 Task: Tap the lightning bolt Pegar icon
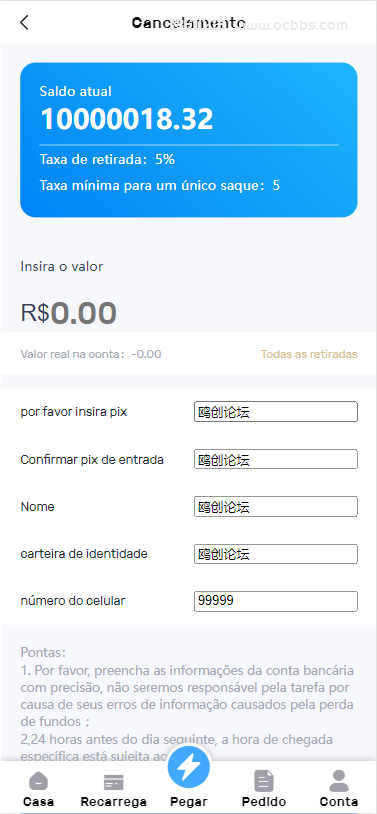click(188, 767)
